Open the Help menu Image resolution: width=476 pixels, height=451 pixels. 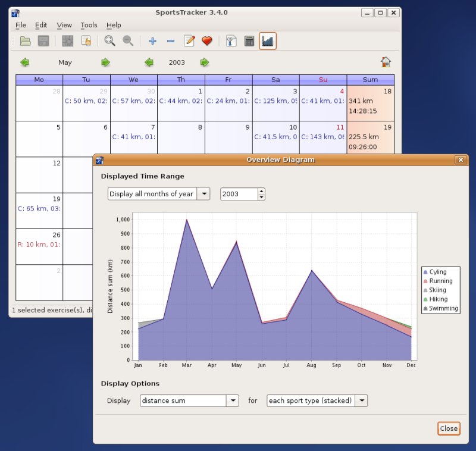114,25
